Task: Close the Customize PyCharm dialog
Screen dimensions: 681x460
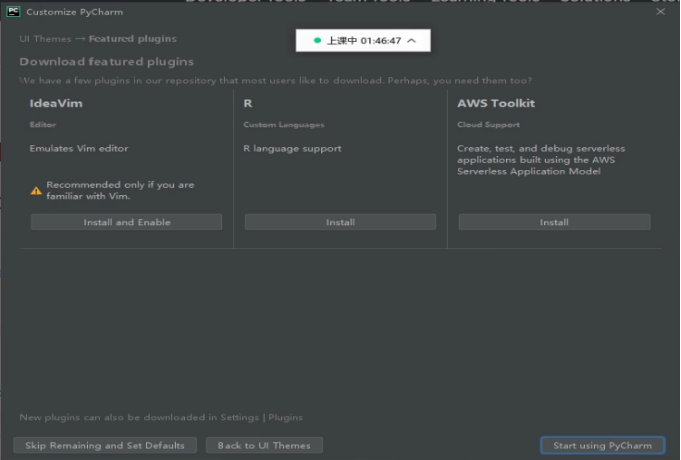Action: 660,12
